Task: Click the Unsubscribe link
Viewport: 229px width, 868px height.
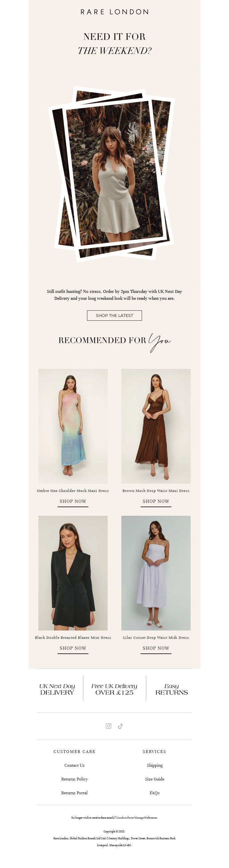Action: click(x=123, y=818)
